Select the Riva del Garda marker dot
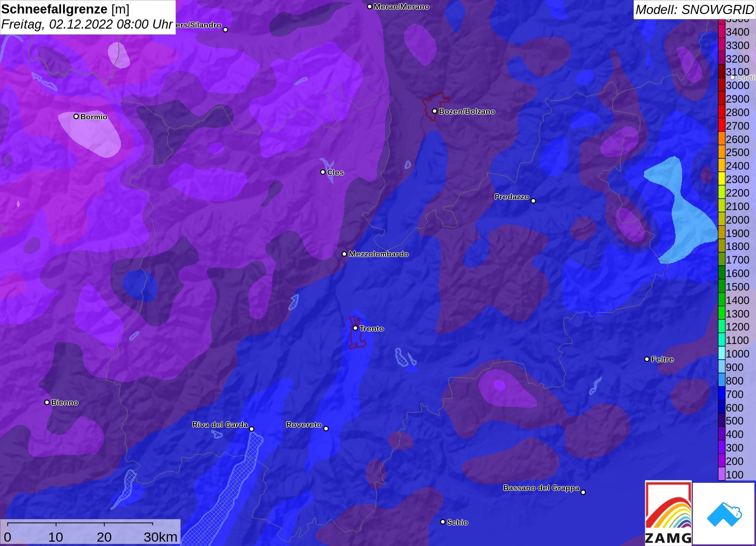 click(x=252, y=429)
